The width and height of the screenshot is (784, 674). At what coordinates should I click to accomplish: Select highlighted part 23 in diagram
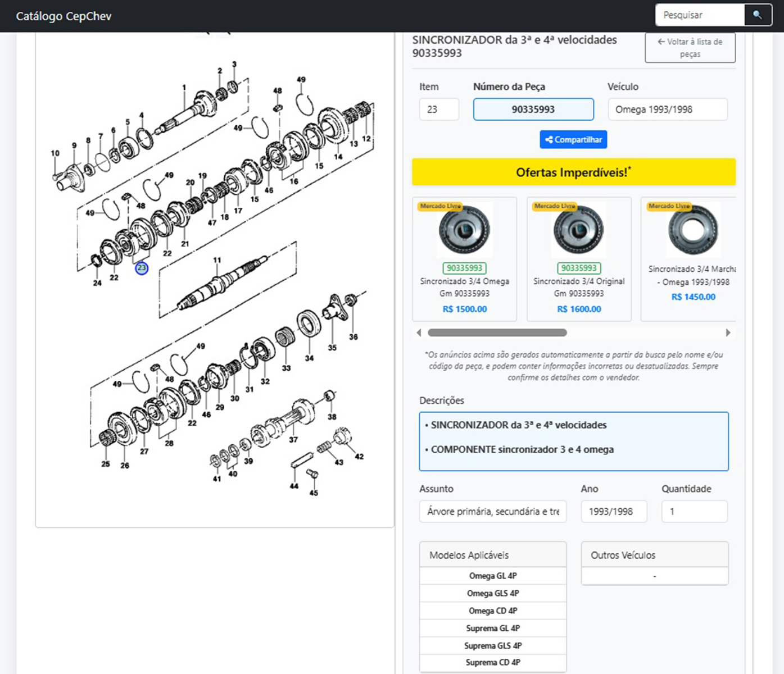click(142, 268)
